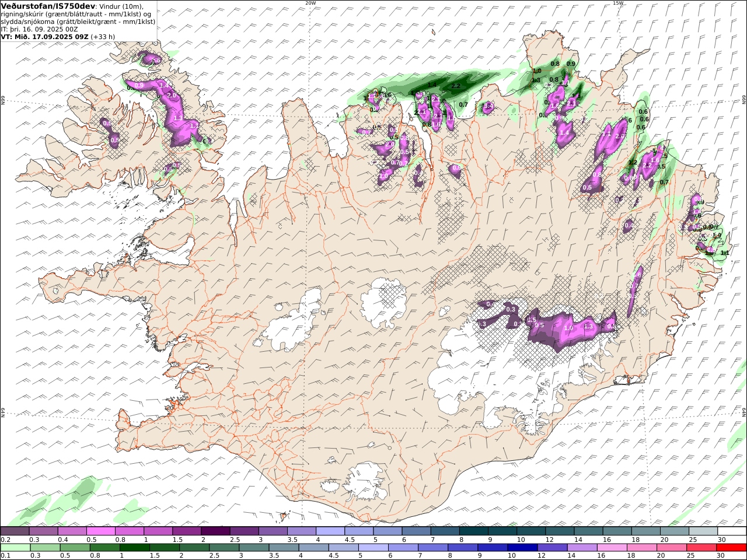Pick the violet 12 swatch in lower legend
Viewport: 747px width, 560px height.
(552, 548)
